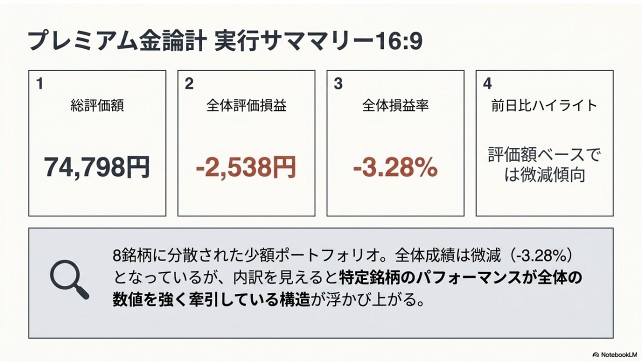Click card number 4 label
Image resolution: width=642 pixels, height=364 pixels.
pos(487,84)
